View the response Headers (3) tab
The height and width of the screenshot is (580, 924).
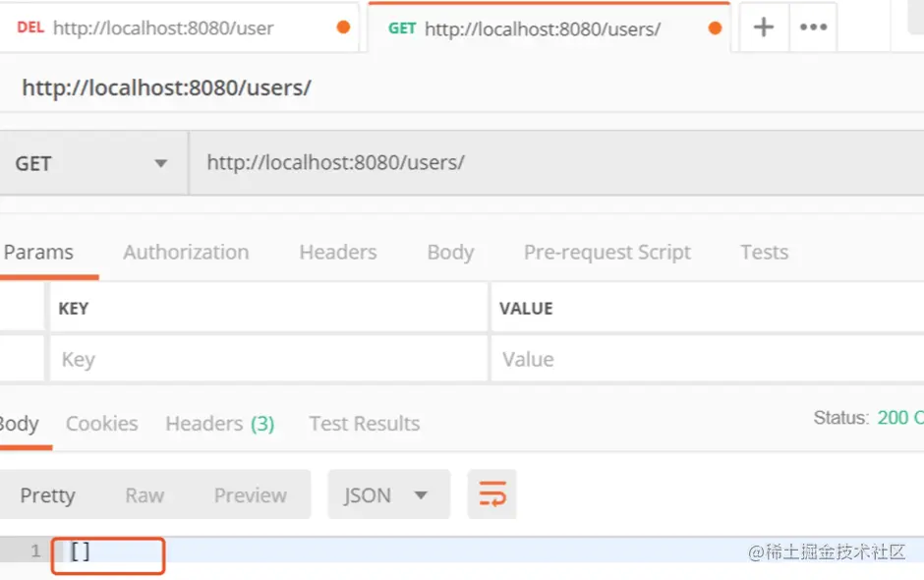click(x=220, y=424)
